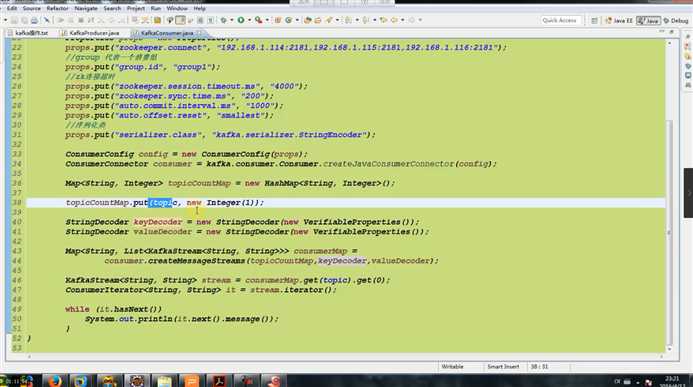This screenshot has width=693, height=387.
Task: Toggle Show Whitespace Characters in the toolbar
Action: pyautogui.click(x=211, y=20)
